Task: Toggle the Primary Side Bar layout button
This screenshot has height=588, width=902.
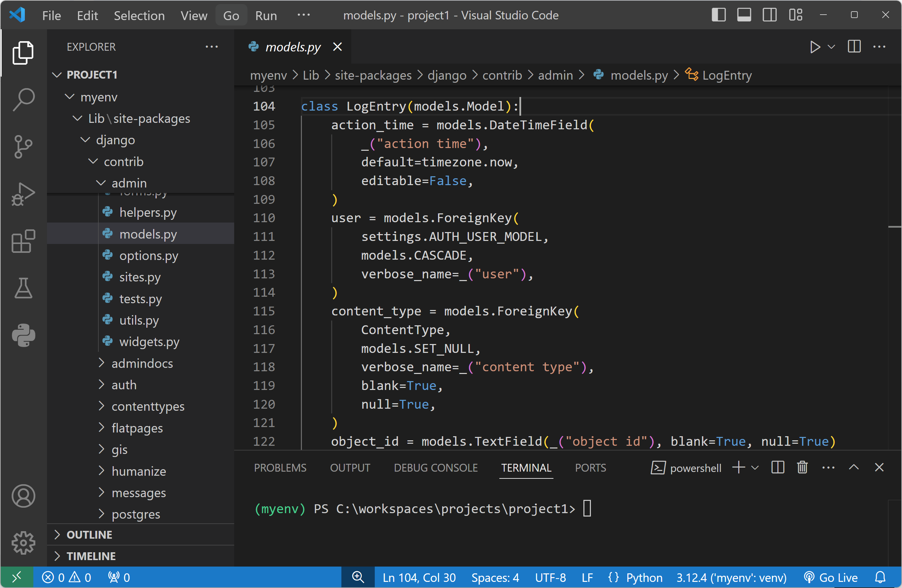Action: click(718, 15)
